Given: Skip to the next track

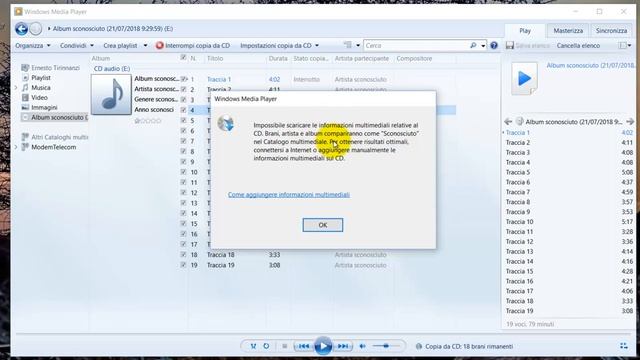Looking at the screenshot, I should [x=343, y=346].
